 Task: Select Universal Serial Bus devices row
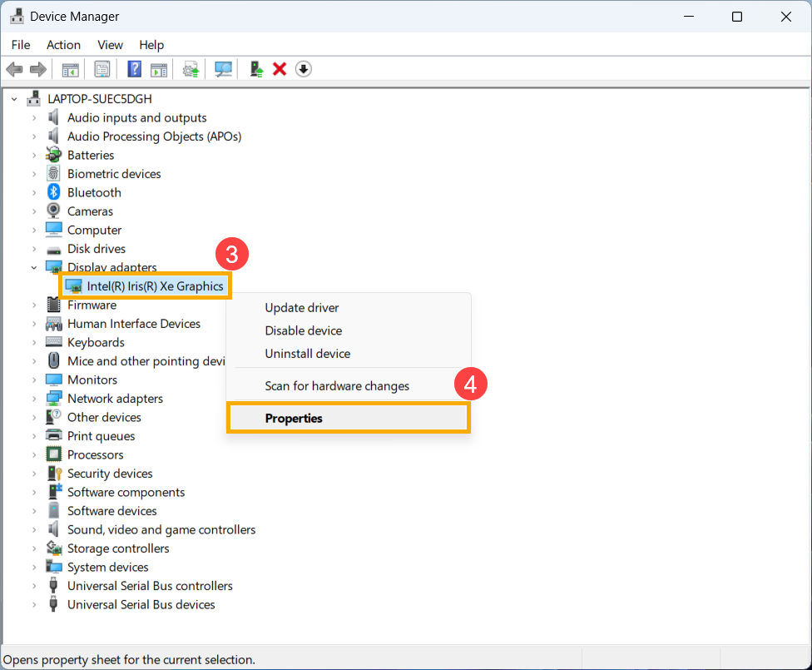(x=141, y=605)
